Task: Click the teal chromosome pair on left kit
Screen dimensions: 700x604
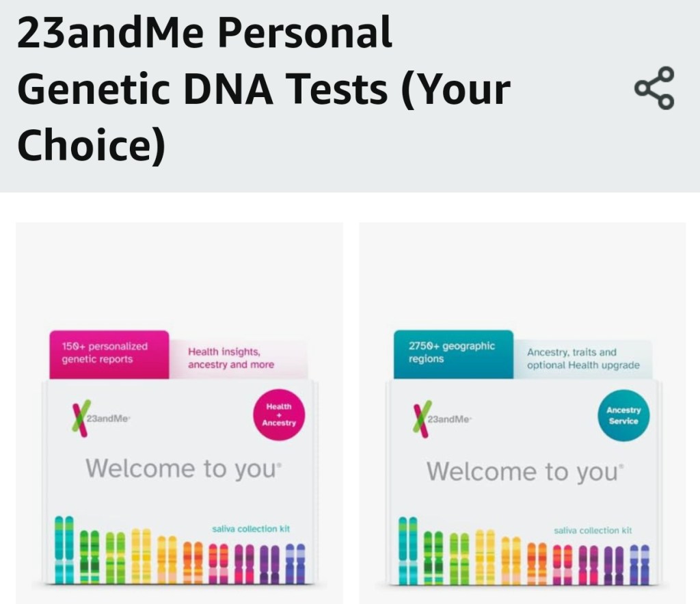Action: pos(64,549)
